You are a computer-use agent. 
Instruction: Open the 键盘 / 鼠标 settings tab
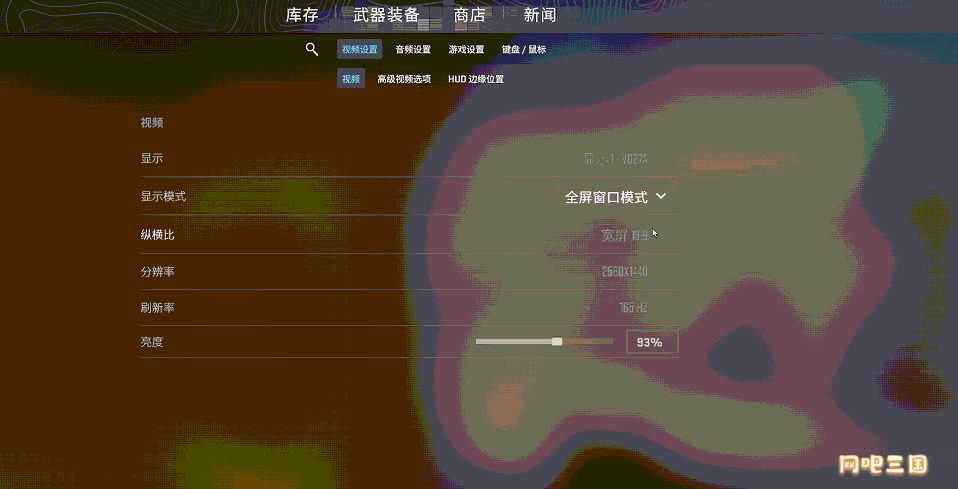click(x=524, y=50)
